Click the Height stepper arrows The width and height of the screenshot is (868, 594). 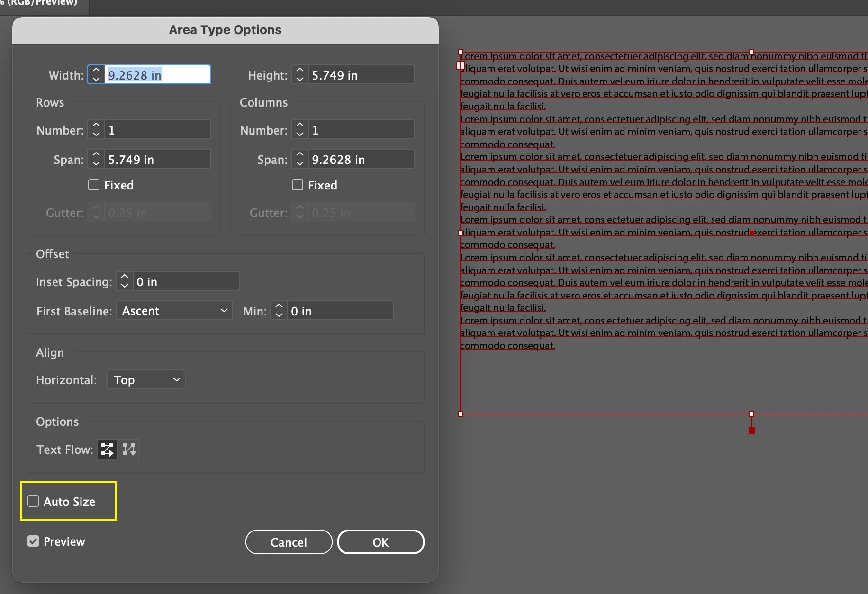(x=300, y=75)
